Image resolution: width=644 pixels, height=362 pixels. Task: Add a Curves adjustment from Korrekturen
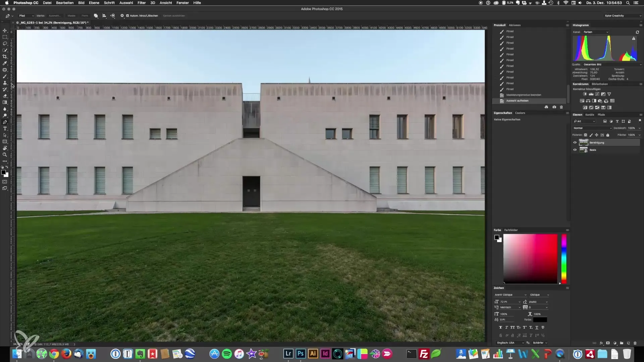[597, 94]
